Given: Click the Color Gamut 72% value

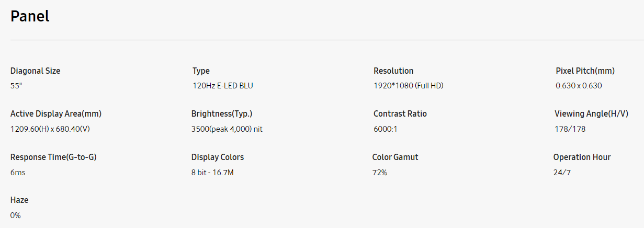Looking at the screenshot, I should [380, 172].
